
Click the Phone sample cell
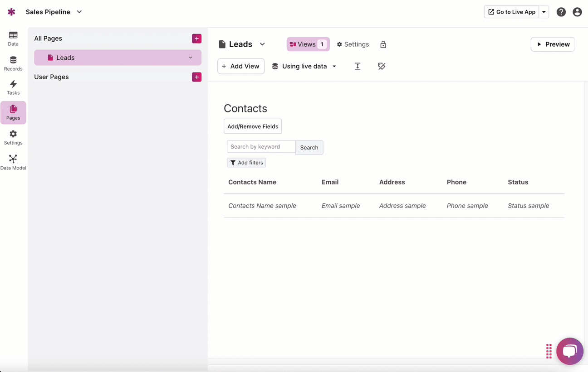pos(467,206)
